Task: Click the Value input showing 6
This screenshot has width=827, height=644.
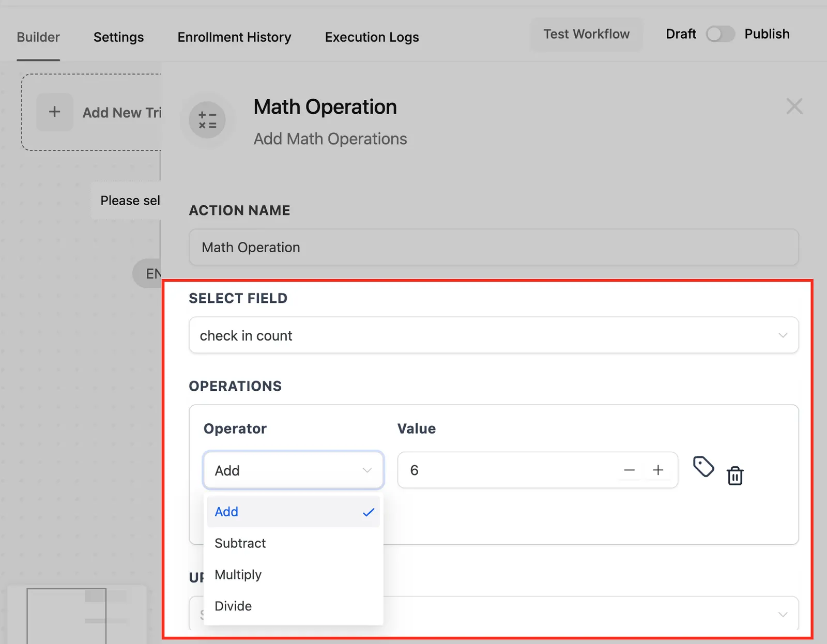Action: (538, 470)
